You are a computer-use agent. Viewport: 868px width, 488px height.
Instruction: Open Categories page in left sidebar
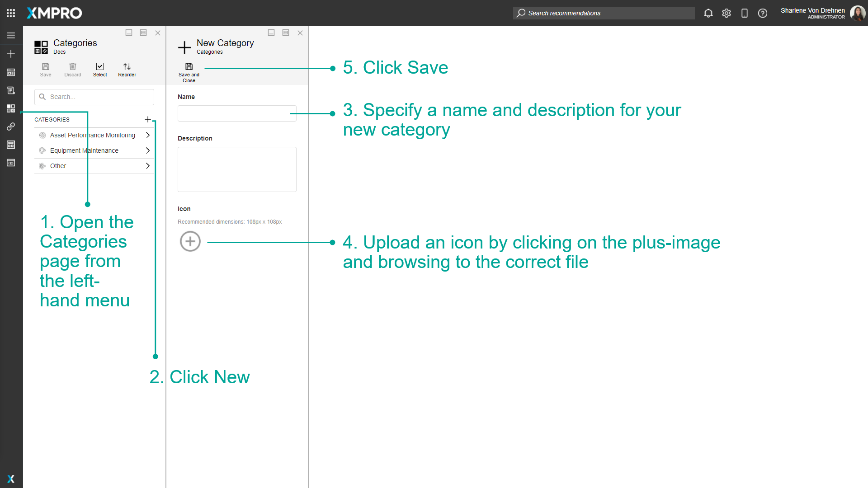coord(11,108)
